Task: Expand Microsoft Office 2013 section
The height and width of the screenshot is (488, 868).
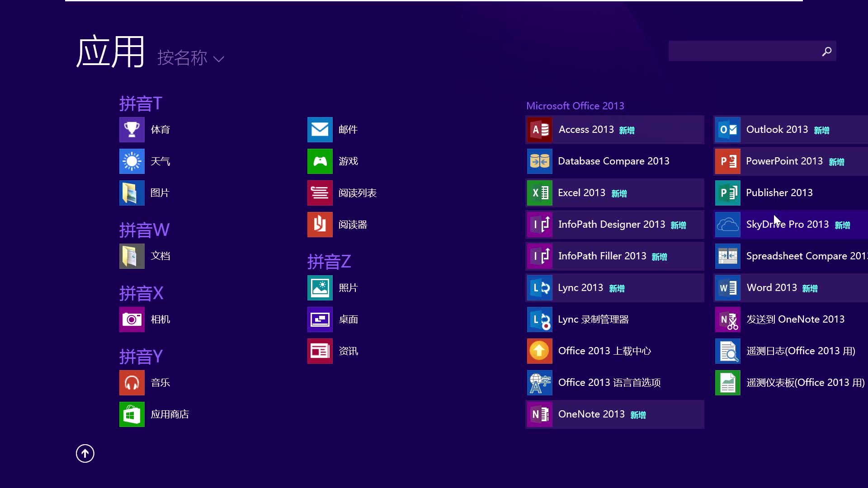Action: [575, 105]
